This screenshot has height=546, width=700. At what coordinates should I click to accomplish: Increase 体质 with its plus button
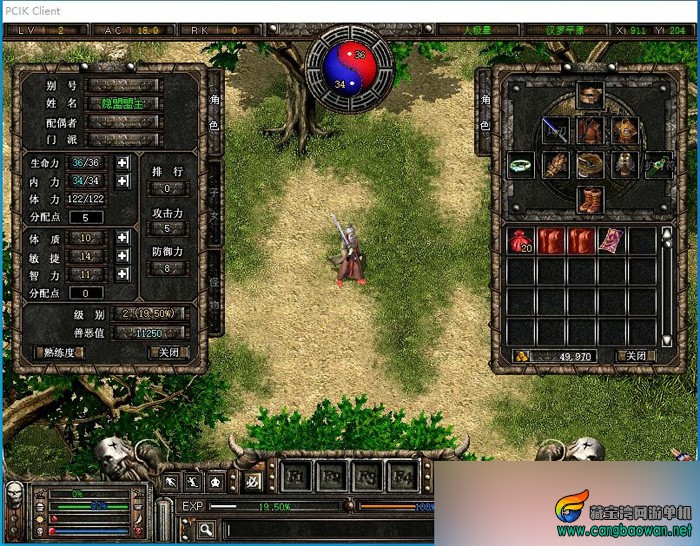123,238
